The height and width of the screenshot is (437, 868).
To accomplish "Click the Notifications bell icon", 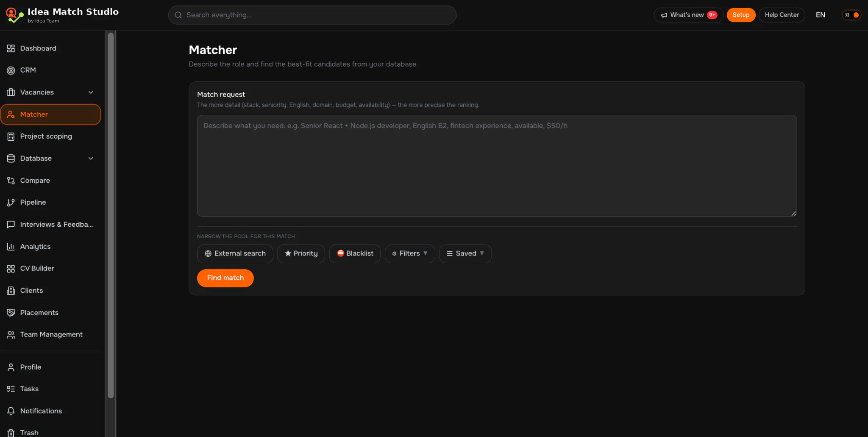I will [11, 411].
